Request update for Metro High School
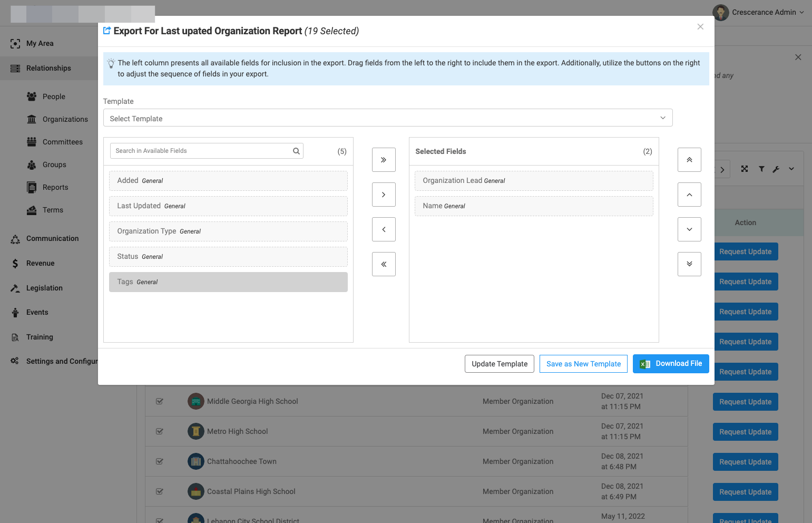 (745, 432)
